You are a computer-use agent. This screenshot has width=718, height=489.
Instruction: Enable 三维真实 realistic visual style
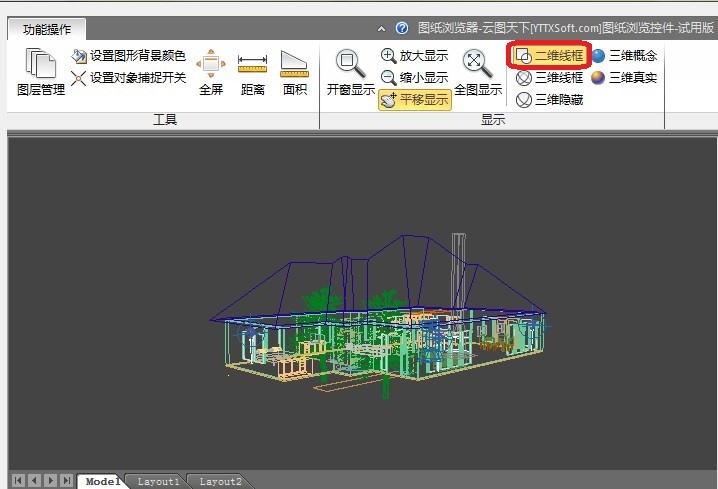point(624,77)
